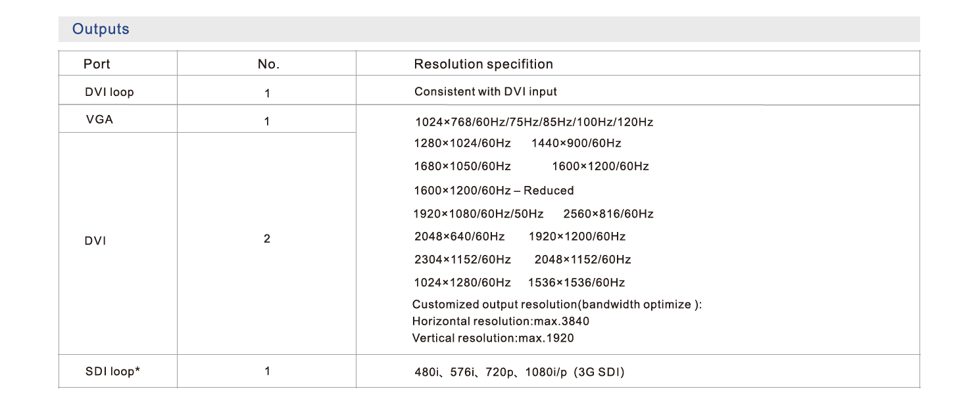This screenshot has height=412, width=980.
Task: Select the Horizontal resolution max.3840 line
Action: [501, 321]
